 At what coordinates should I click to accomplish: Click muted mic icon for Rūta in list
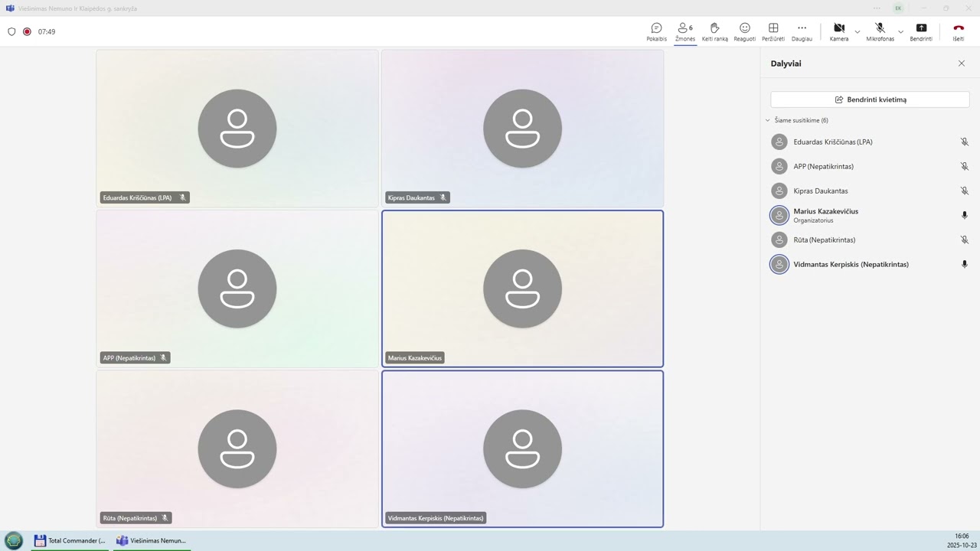pos(964,240)
